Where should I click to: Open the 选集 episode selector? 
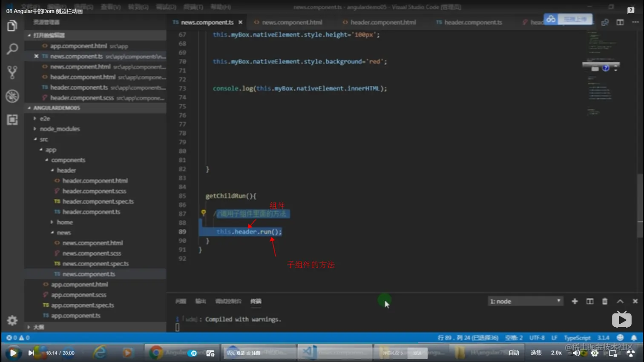536,353
